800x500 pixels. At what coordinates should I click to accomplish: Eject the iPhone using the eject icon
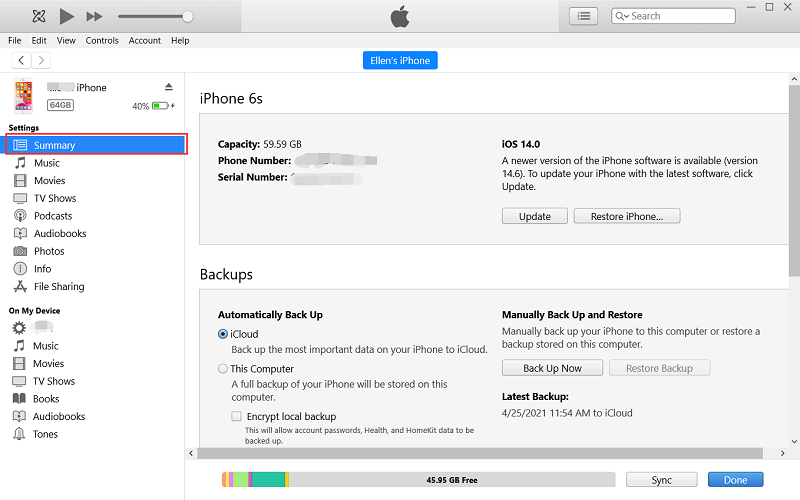point(169,88)
